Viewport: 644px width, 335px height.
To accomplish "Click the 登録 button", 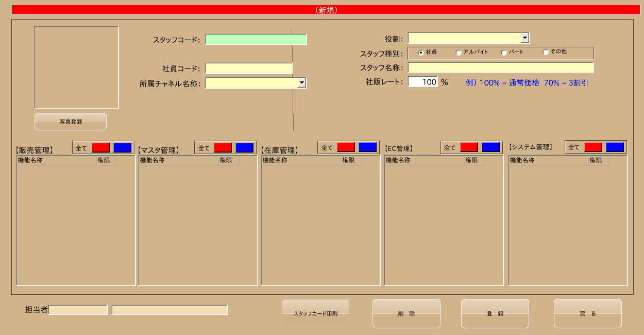I will [495, 313].
